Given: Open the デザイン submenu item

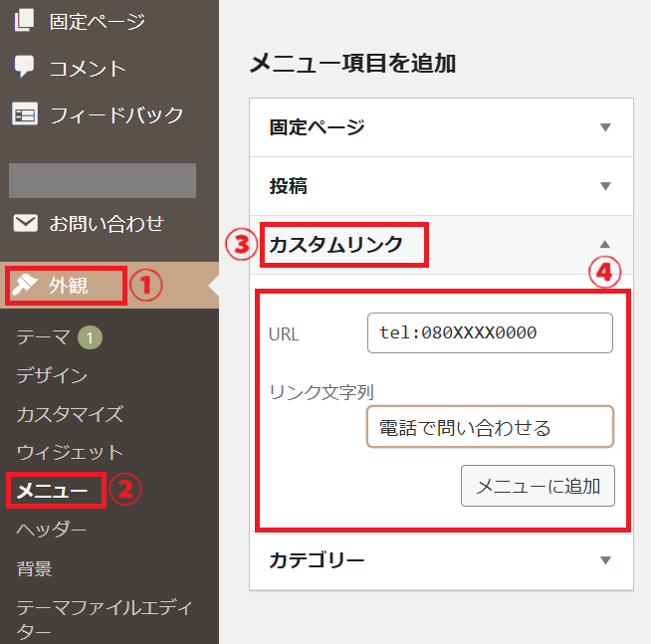Looking at the screenshot, I should pyautogui.click(x=52, y=375).
